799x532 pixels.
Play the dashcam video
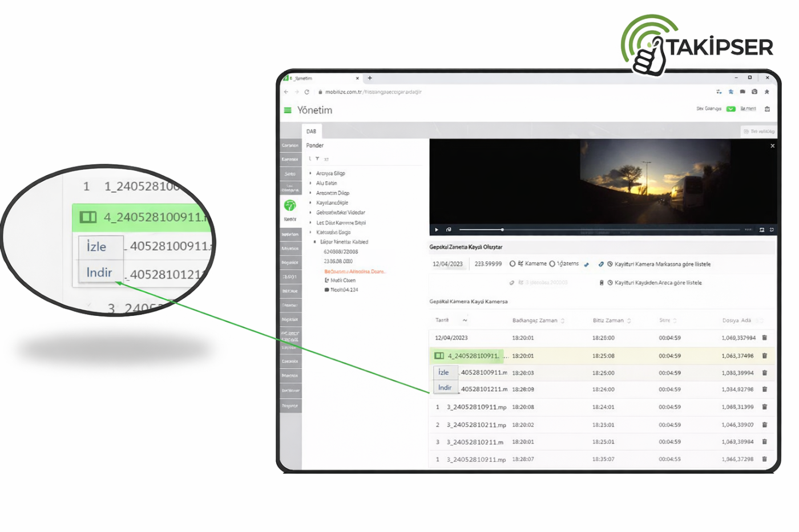tap(437, 230)
